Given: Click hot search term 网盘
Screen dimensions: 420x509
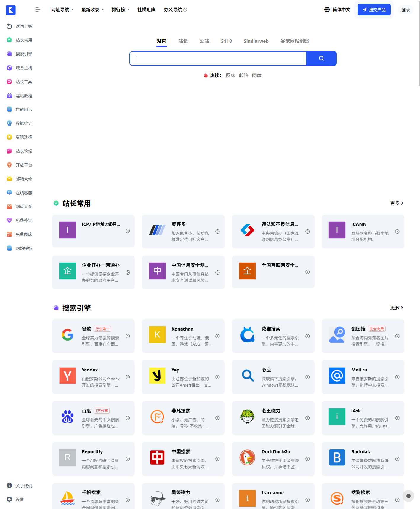Looking at the screenshot, I should coord(257,75).
